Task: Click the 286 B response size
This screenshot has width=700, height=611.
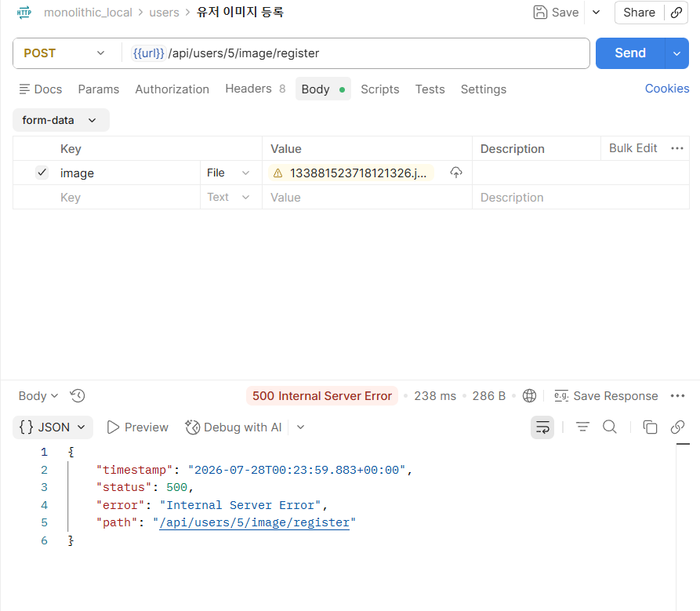Action: [x=489, y=396]
